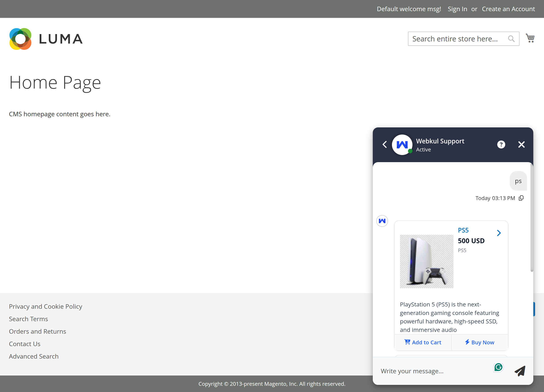Click the Sign In link
Viewport: 544px width, 392px height.
[457, 9]
